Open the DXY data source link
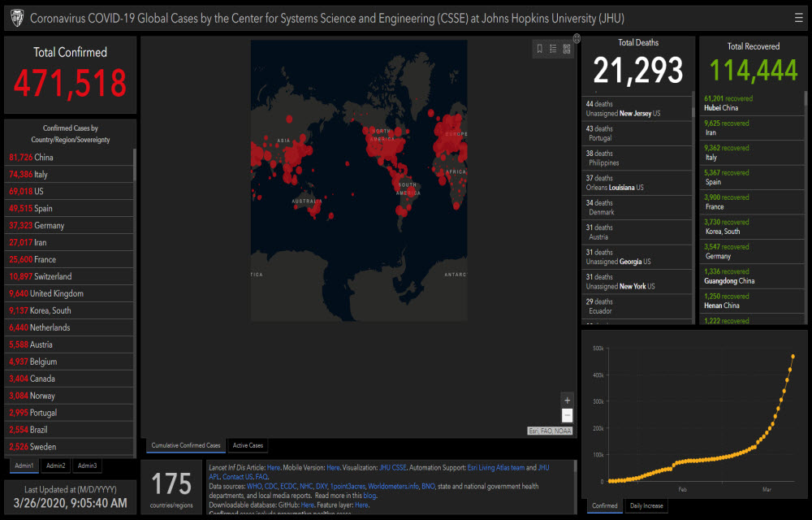This screenshot has width=812, height=520. [x=322, y=487]
